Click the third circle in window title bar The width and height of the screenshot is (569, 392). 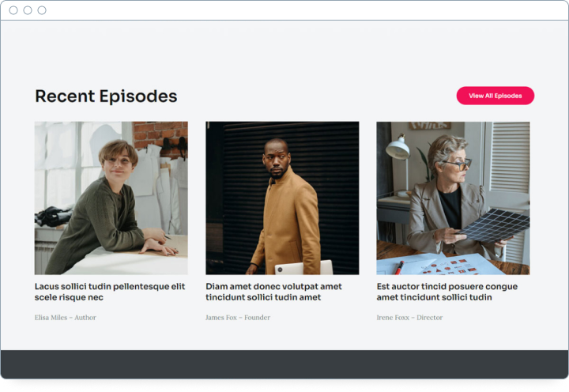pos(42,10)
